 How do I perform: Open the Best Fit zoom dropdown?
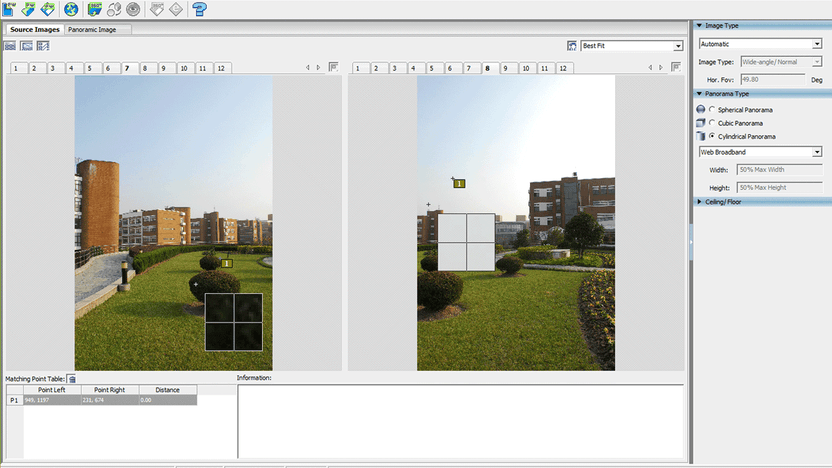coord(678,46)
